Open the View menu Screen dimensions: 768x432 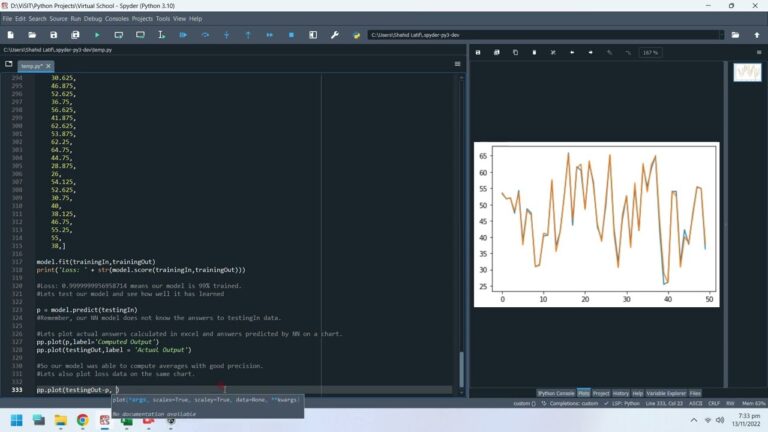(179, 19)
